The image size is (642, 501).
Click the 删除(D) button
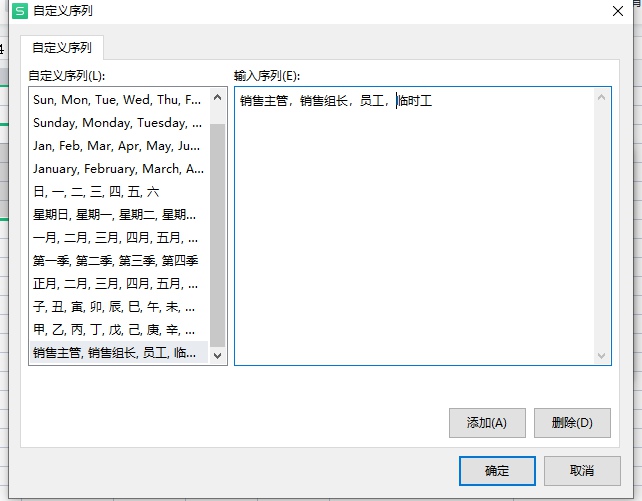(572, 423)
